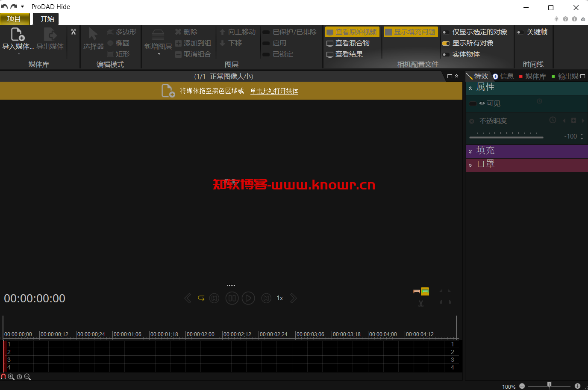This screenshot has height=390, width=588.
Task: Click the scissors icon in the ribbon
Action: [x=73, y=32]
